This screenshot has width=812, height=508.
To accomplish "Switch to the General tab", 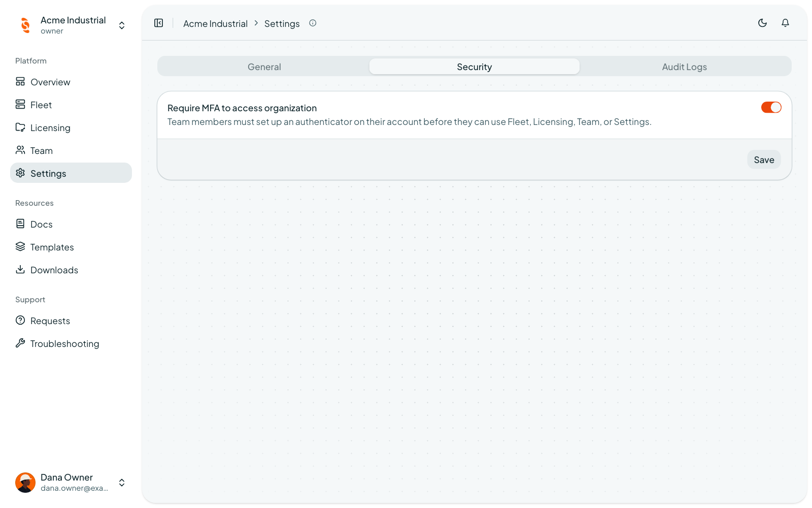I will tap(264, 67).
